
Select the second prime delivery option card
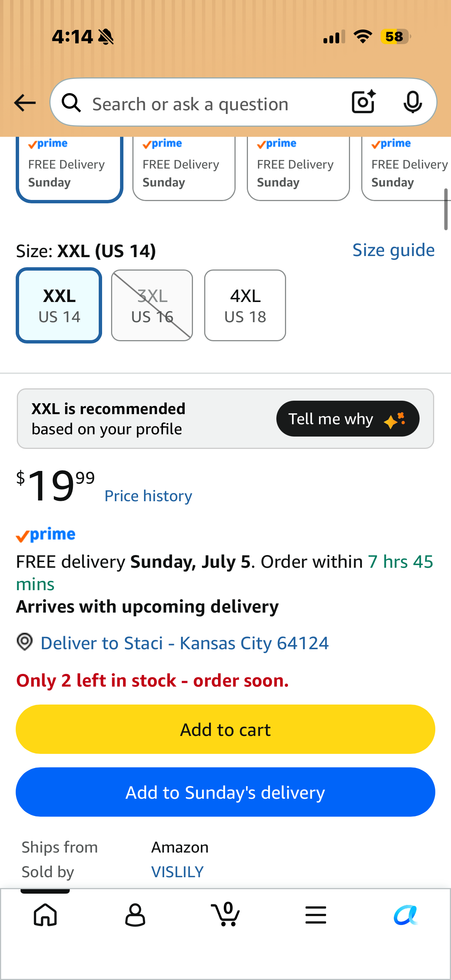[184, 169]
